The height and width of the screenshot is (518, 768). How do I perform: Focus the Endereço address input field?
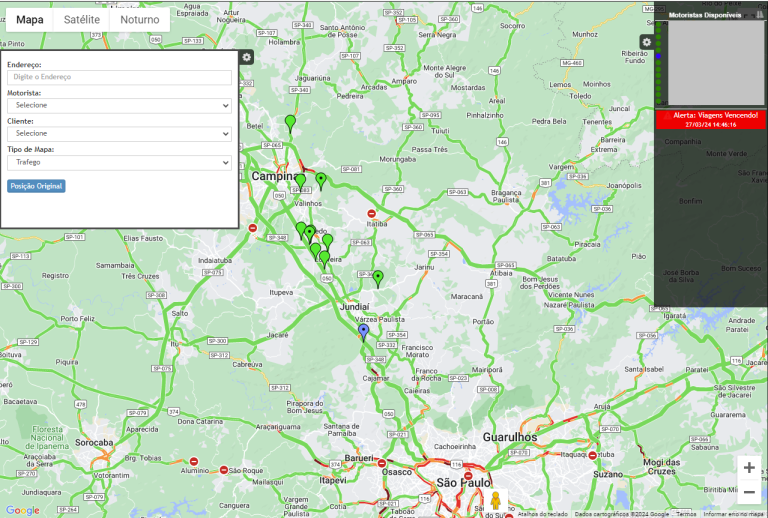point(119,77)
